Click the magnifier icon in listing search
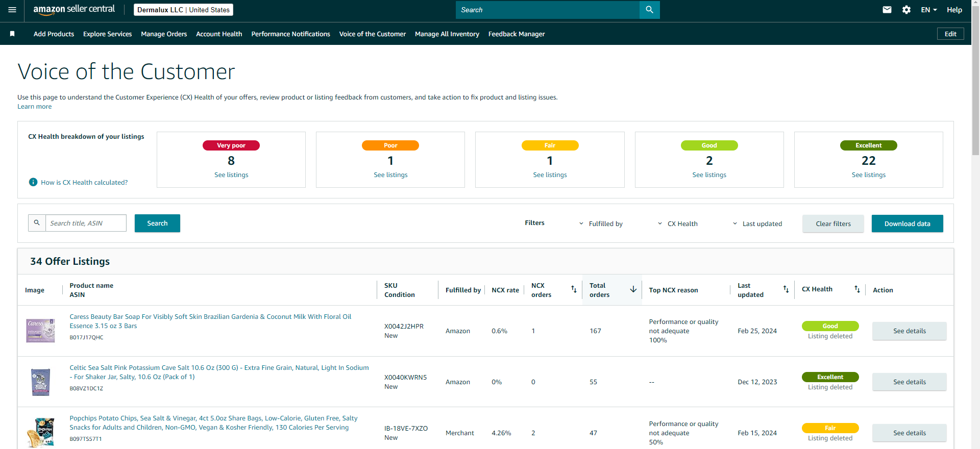 pos(37,223)
